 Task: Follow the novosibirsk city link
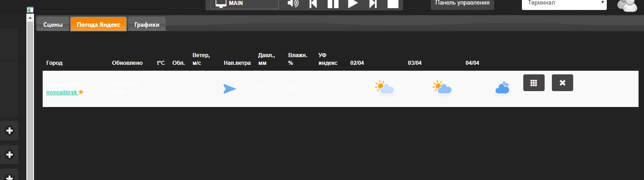[62, 92]
